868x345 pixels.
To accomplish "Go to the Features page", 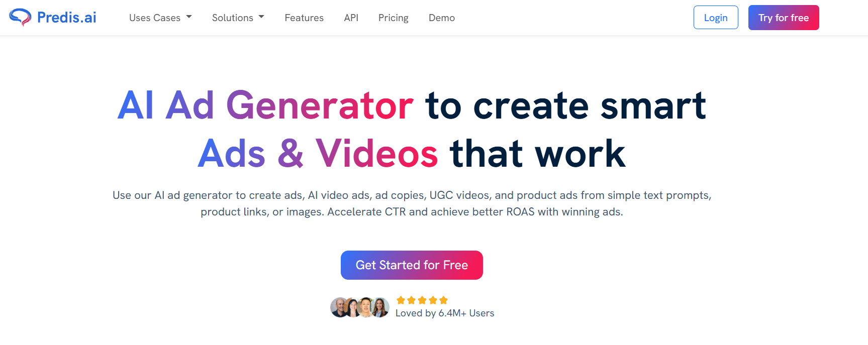I will 304,18.
